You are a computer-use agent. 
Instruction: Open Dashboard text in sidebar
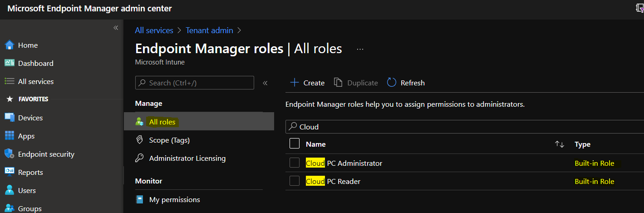point(36,64)
